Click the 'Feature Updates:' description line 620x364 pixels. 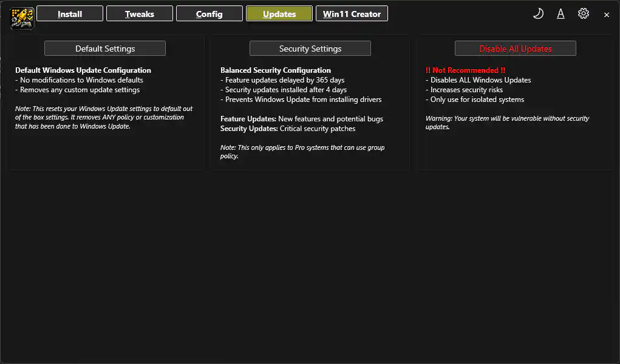coord(302,119)
